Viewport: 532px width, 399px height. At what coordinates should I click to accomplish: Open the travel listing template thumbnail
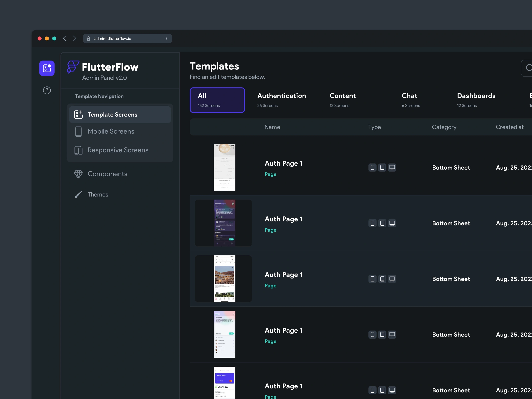point(224,279)
